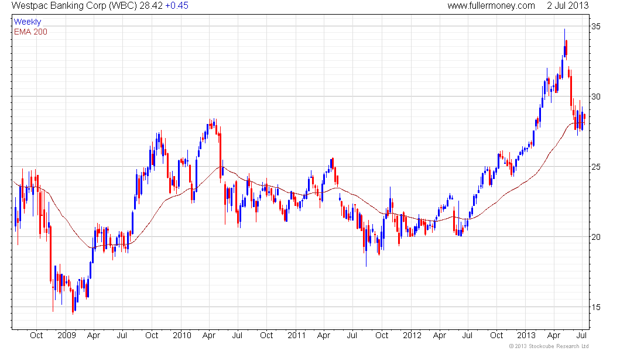This screenshot has width=644, height=351.
Task: Click the price change value +0.45
Action: click(x=177, y=6)
